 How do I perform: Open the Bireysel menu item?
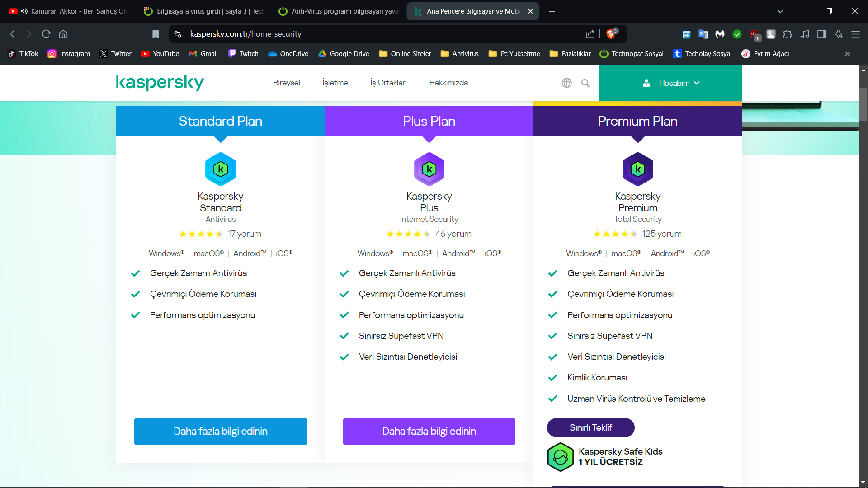(286, 83)
